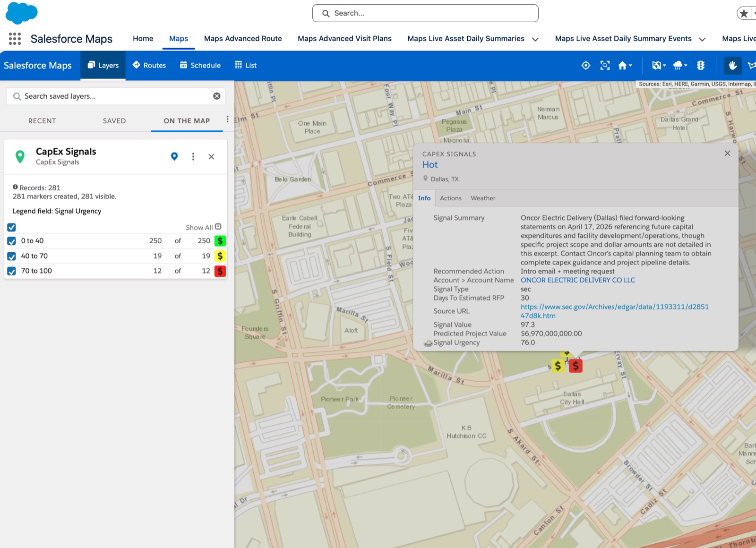Switch to the List tab
This screenshot has width=756, height=548.
coord(246,66)
